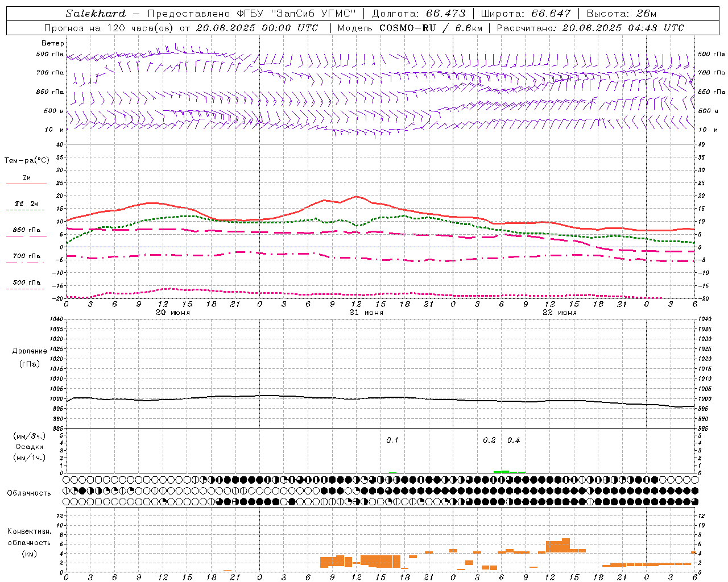The height and width of the screenshot is (582, 728).
Task: Click the 0.4 precipitation amount
Action: click(514, 440)
